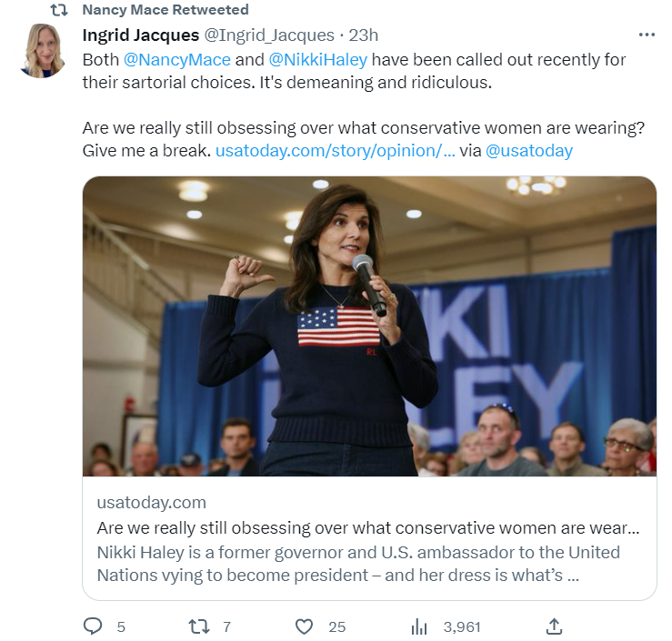Click the "Nancy Mace Retweeted" label
The image size is (672, 641).
[165, 10]
